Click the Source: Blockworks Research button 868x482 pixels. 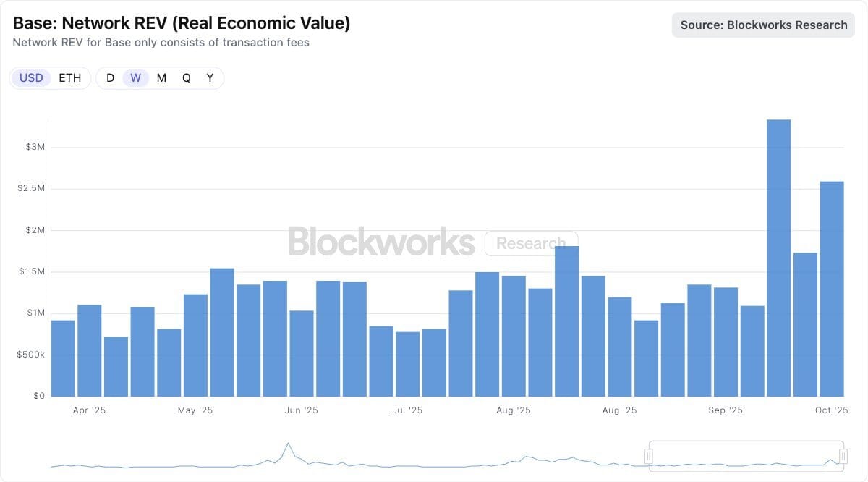point(763,25)
